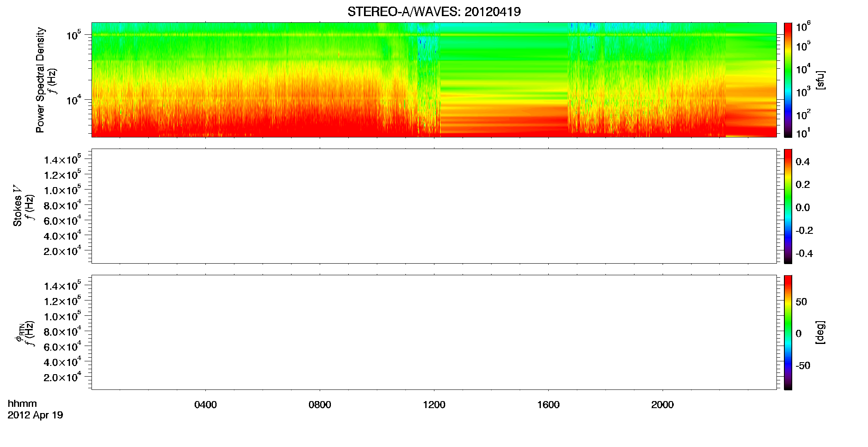Click the -50 label on degree colorbar
Viewport: 868px width, 447px height.
point(803,365)
